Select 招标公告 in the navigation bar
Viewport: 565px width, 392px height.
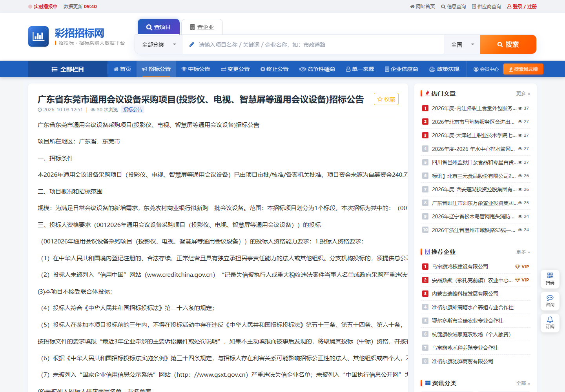pyautogui.click(x=156, y=69)
